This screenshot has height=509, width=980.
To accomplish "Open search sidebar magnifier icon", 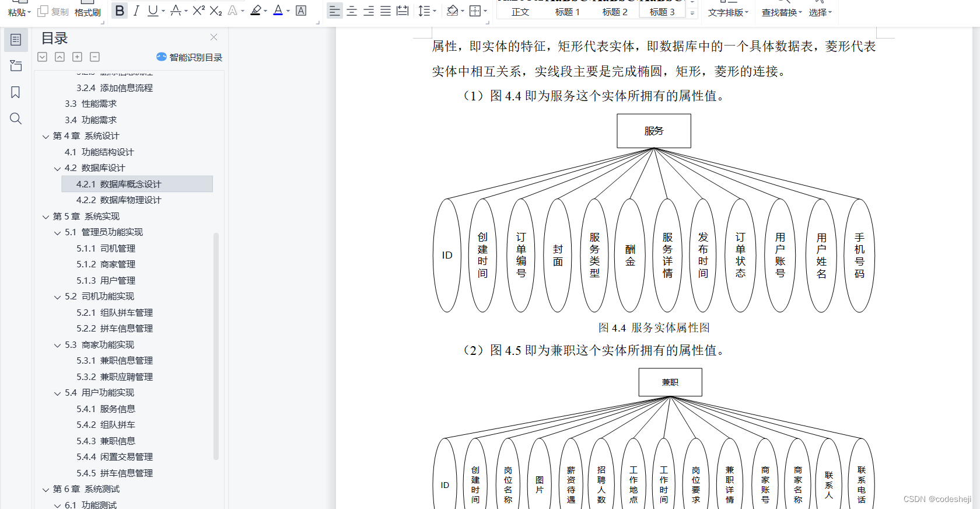I will click(16, 118).
